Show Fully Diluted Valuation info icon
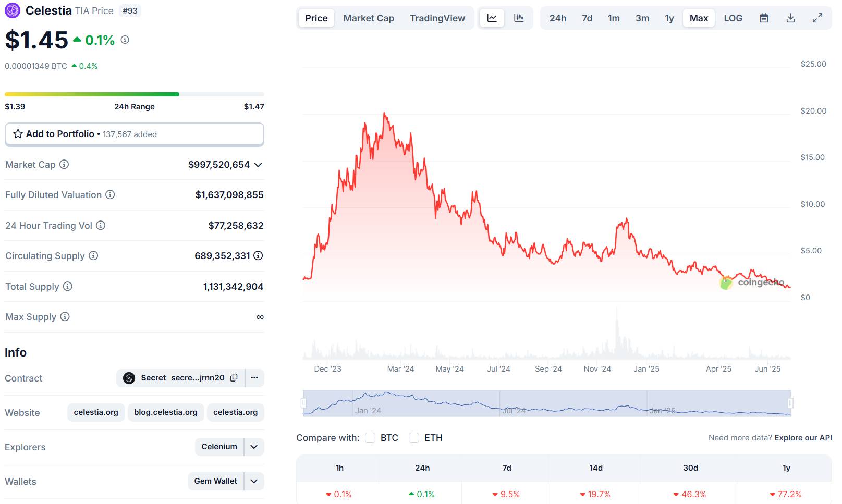Screen dimensions: 842x504 (110, 194)
